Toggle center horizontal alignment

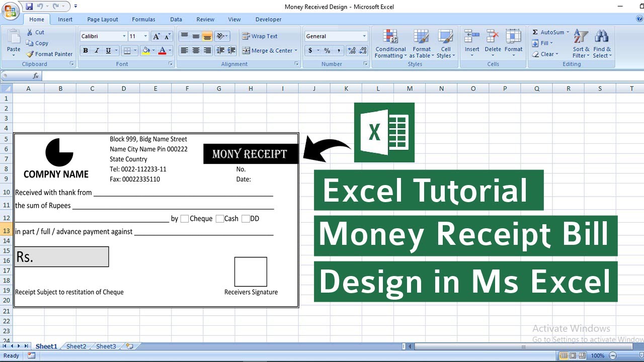click(196, 51)
